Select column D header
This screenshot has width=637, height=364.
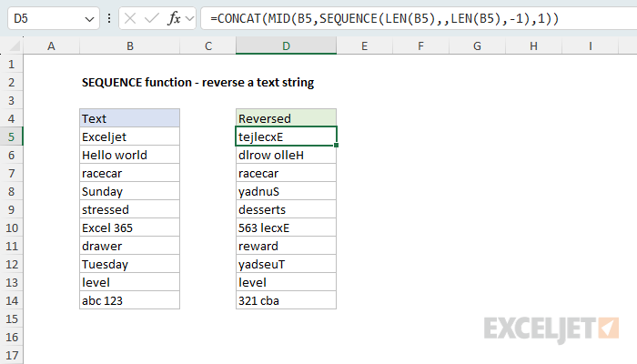click(x=286, y=45)
